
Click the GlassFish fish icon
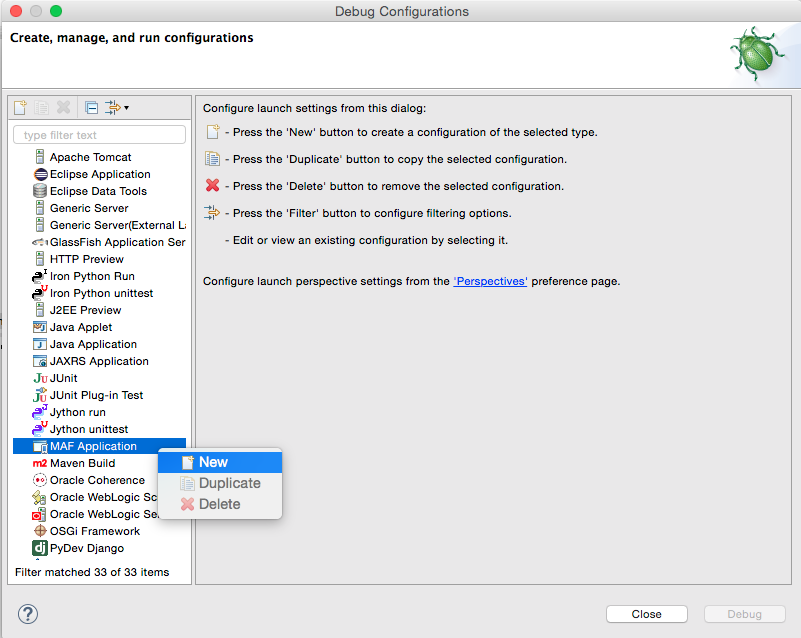click(40, 242)
